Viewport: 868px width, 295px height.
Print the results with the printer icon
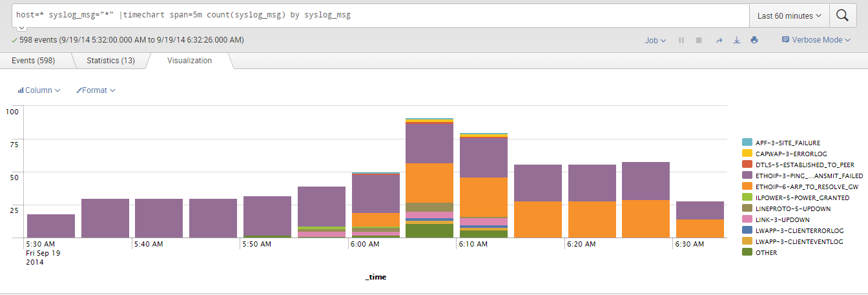click(754, 40)
